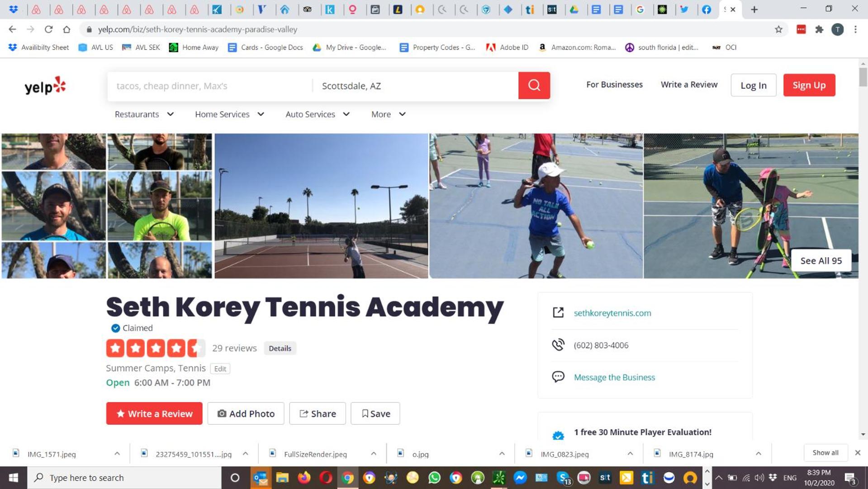Click the external link icon beside sethkoreytennis.com
868x489 pixels.
[x=558, y=312]
